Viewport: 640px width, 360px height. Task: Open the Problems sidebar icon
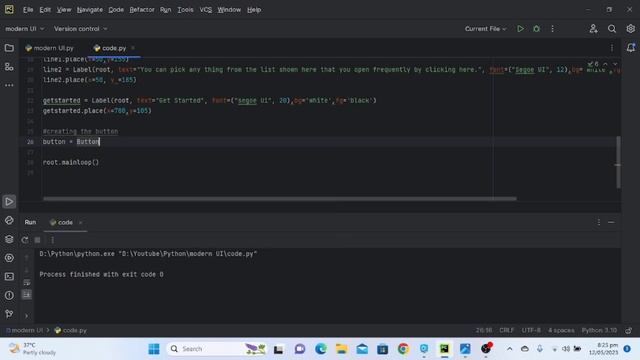coord(9,295)
